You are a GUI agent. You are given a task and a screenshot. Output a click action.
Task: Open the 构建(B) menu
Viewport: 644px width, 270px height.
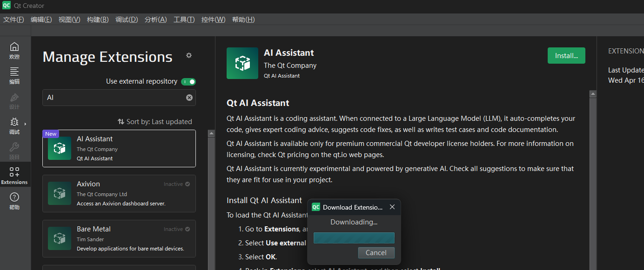pos(98,20)
